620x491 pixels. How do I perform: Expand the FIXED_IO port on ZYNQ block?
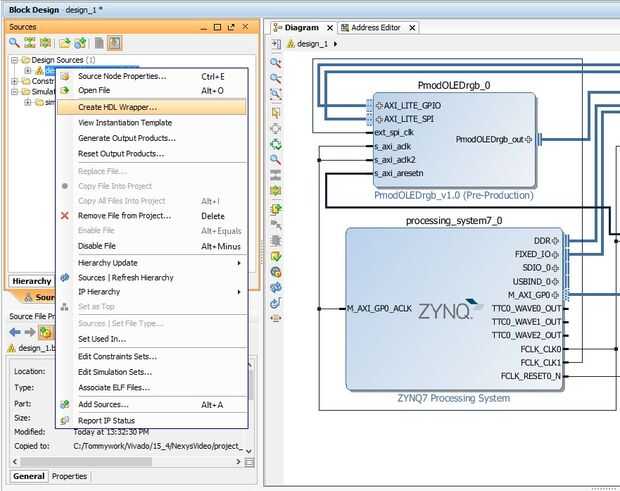click(555, 255)
